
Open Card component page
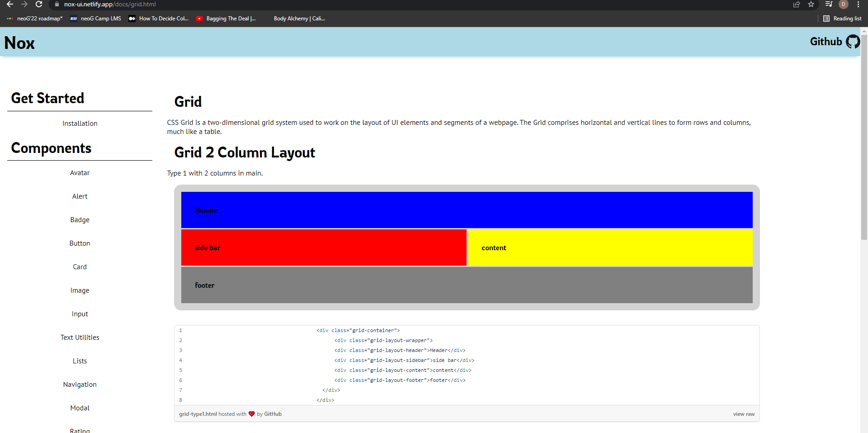80,267
